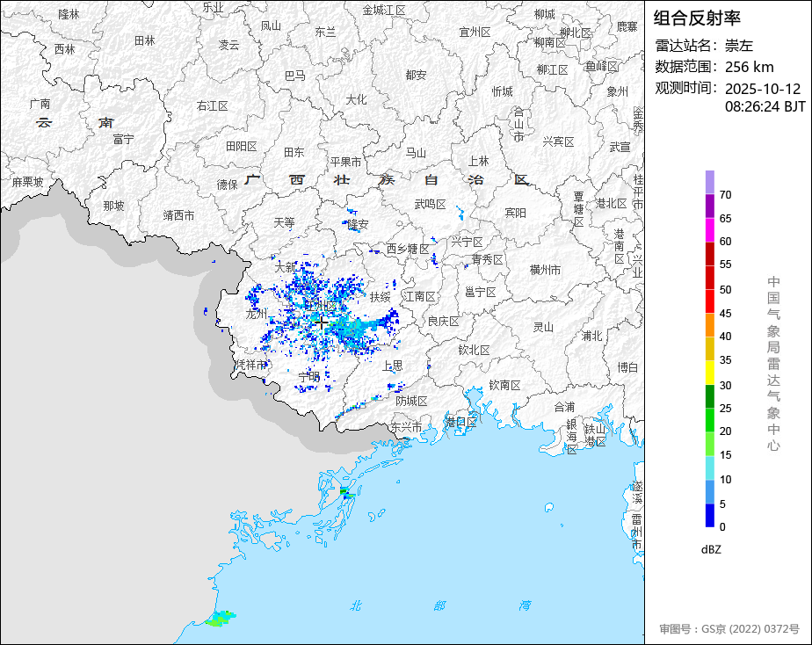Choose the cyan 10–15 dBZ legend swatch
This screenshot has height=645, width=812.
709,468
